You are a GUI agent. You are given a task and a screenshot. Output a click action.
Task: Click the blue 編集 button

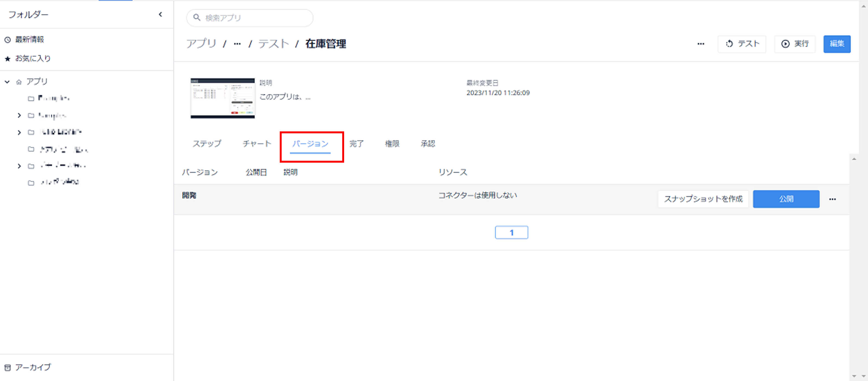[x=837, y=44]
